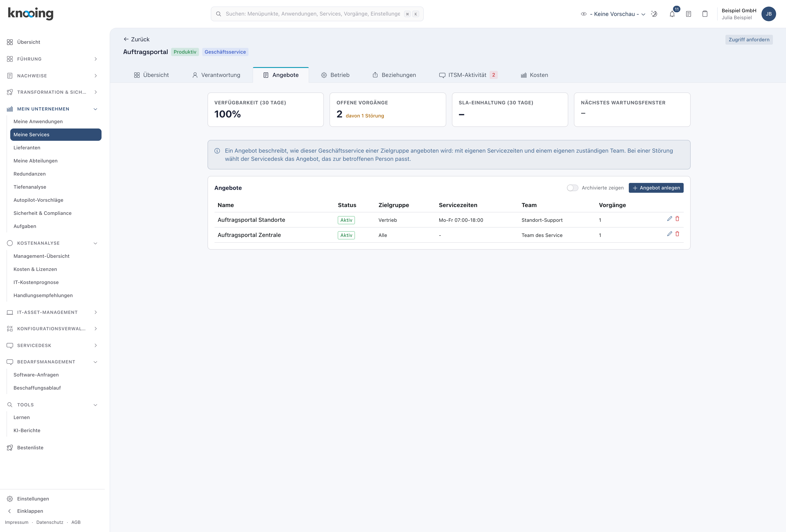Switch to the Beziehungen tab
The width and height of the screenshot is (786, 532).
(394, 75)
